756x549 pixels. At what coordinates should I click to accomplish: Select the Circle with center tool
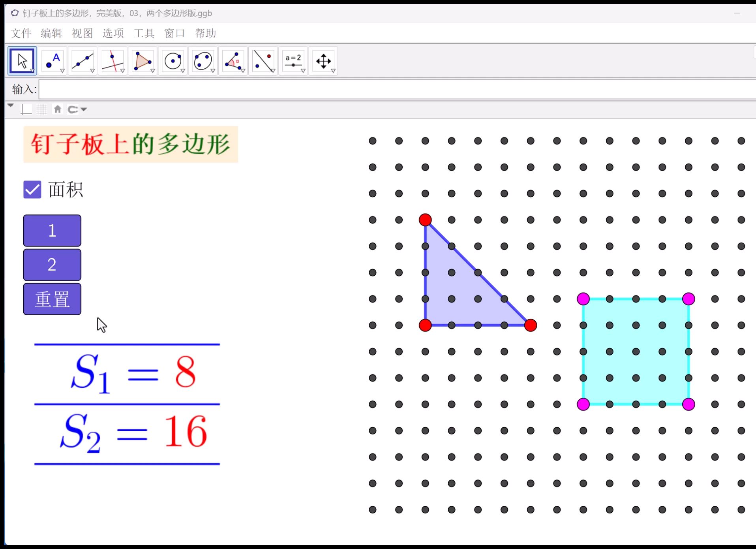click(173, 61)
